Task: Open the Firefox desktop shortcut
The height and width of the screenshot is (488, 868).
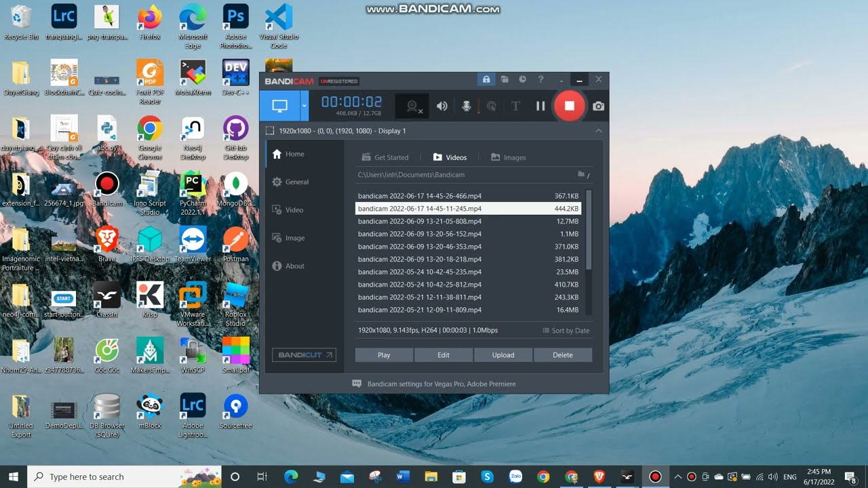Action: click(150, 22)
